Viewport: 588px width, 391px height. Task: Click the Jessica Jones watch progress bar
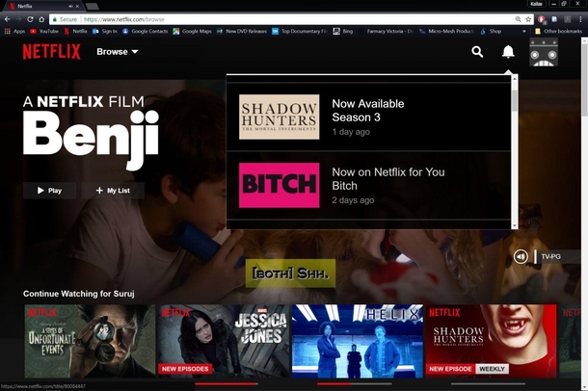pos(227,384)
